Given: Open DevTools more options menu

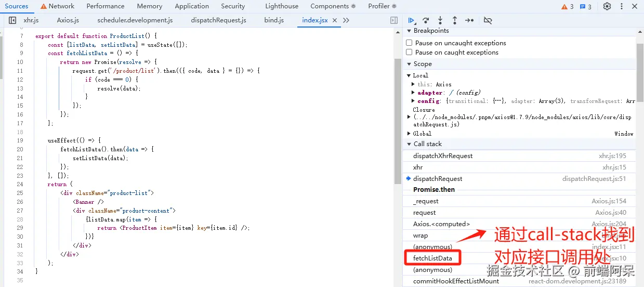Looking at the screenshot, I should point(622,6).
